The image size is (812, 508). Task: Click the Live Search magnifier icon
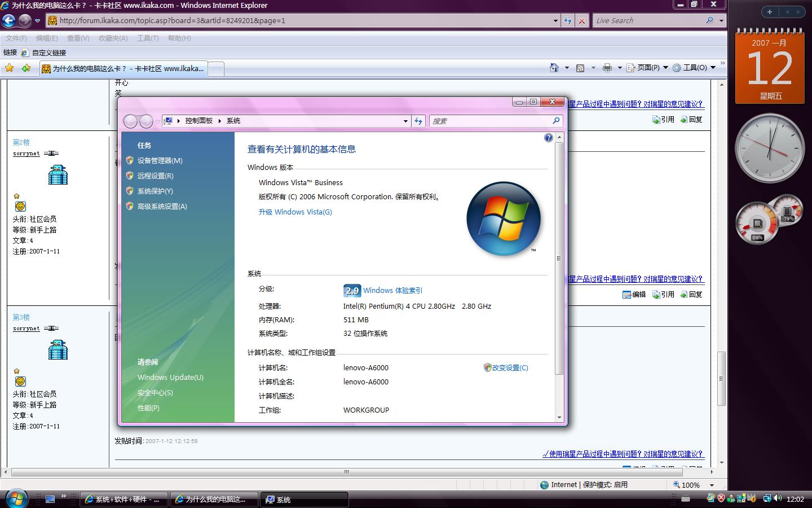click(709, 20)
